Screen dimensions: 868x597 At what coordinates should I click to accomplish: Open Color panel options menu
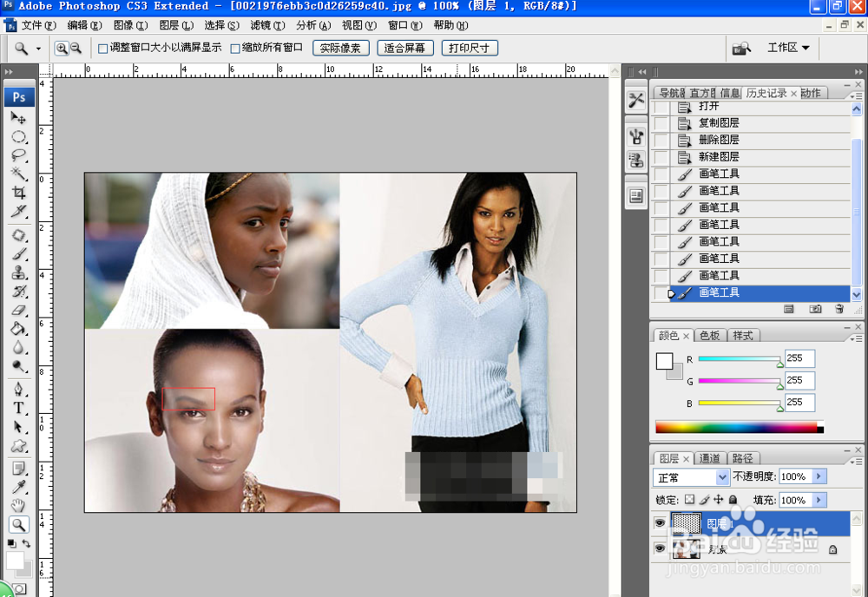tap(856, 338)
